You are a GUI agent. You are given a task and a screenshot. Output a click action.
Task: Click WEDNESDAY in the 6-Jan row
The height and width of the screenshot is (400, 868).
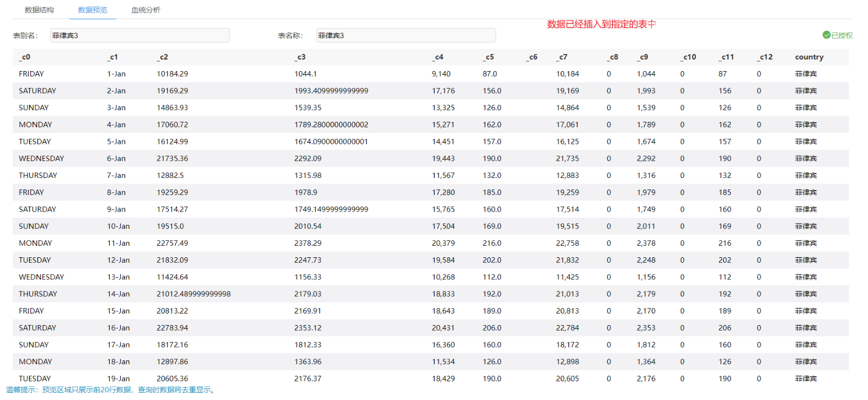pos(41,159)
